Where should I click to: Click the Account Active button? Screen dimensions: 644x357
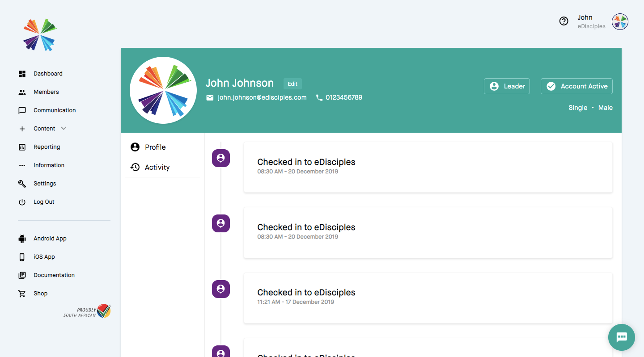pos(576,86)
